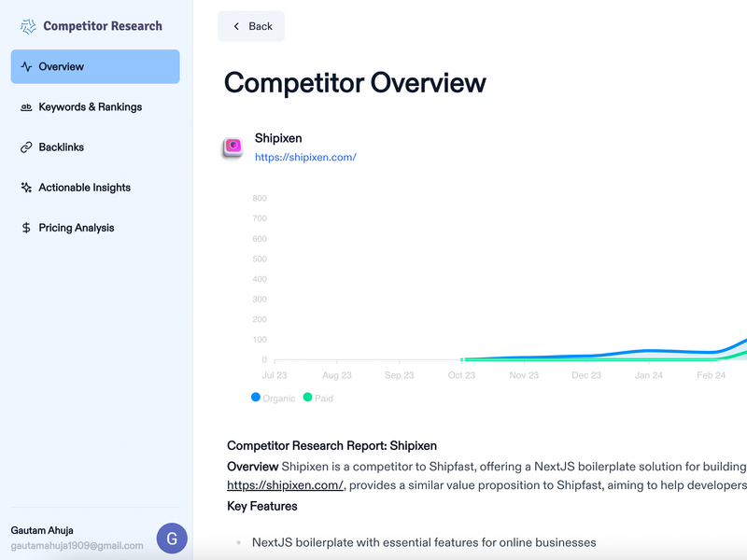This screenshot has width=747, height=560.
Task: Click the Competitor Research logo icon
Action: (26, 26)
